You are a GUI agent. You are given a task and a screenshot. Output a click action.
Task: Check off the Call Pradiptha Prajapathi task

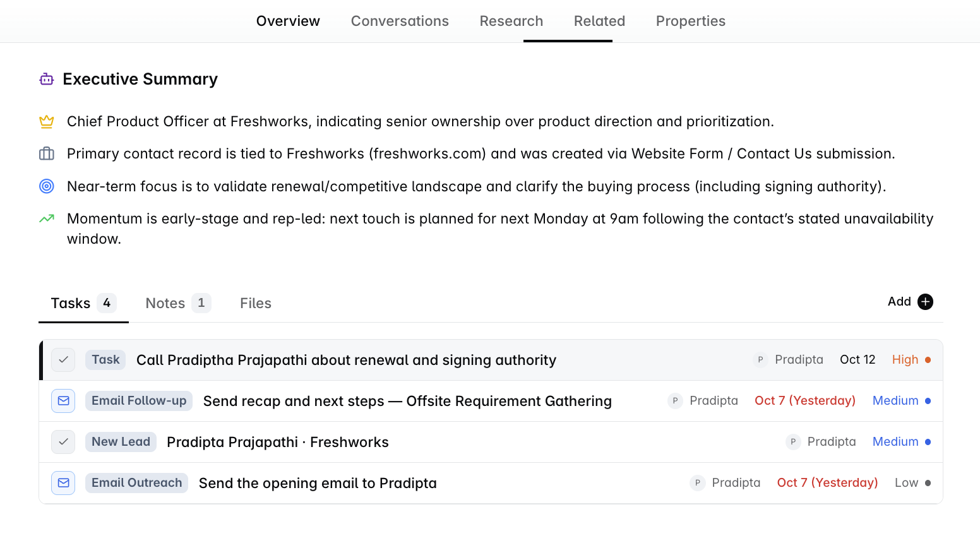click(63, 360)
